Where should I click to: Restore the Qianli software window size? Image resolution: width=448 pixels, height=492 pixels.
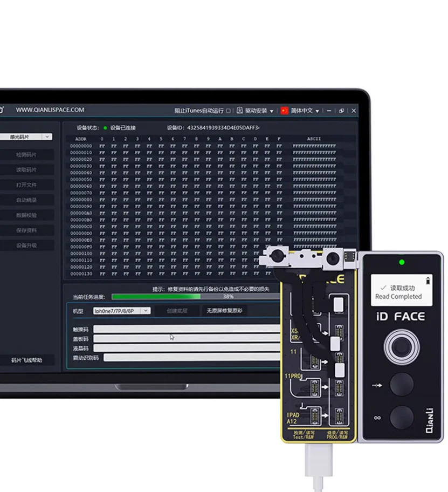point(341,111)
